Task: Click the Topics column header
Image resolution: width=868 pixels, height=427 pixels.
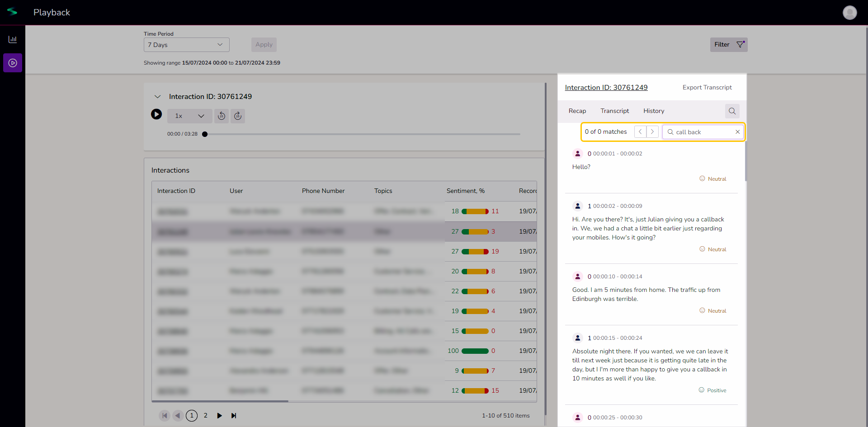Action: (383, 191)
